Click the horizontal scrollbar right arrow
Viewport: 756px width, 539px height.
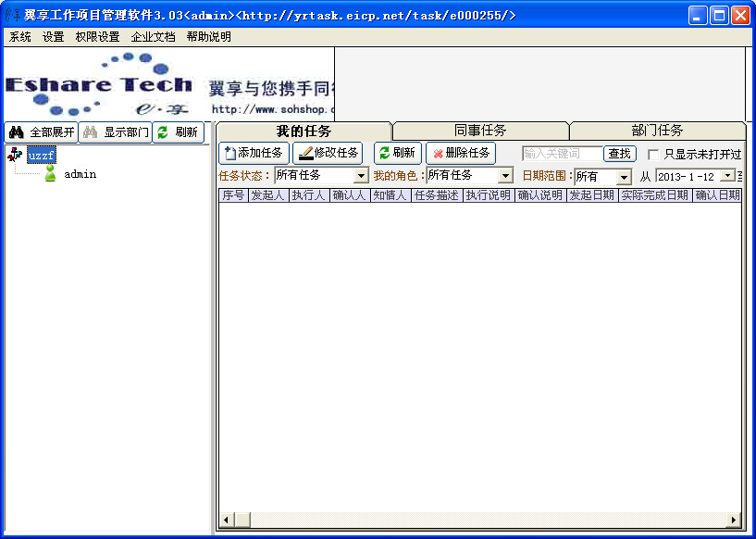(x=734, y=520)
